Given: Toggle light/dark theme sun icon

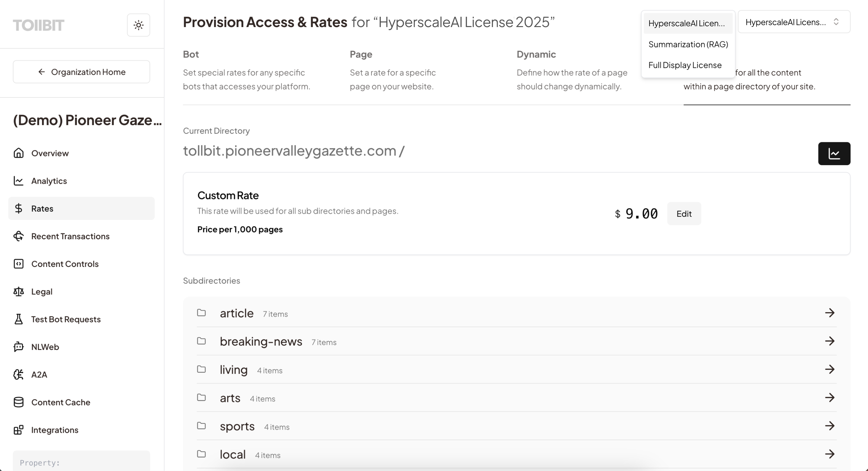Looking at the screenshot, I should click(x=138, y=25).
